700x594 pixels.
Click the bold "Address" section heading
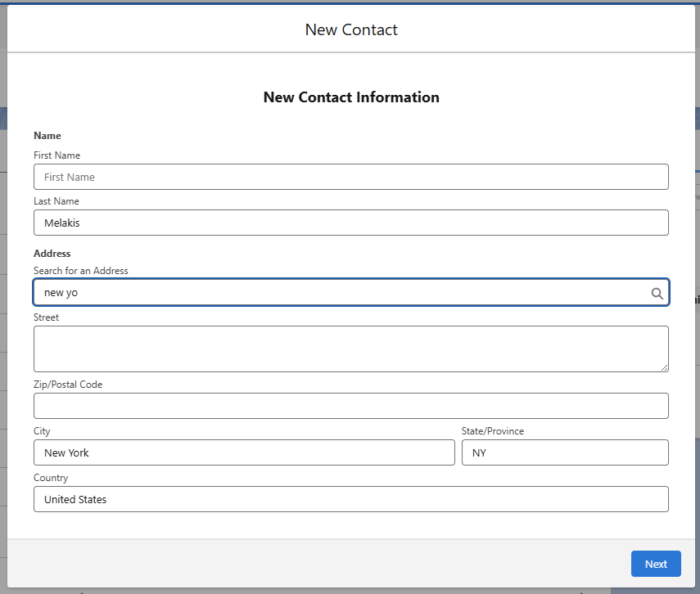click(52, 254)
